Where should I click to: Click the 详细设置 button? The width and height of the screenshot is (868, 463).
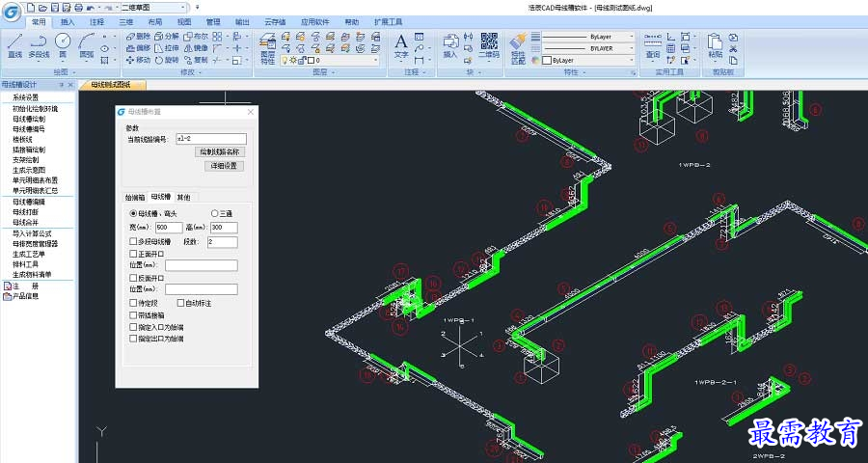point(224,166)
